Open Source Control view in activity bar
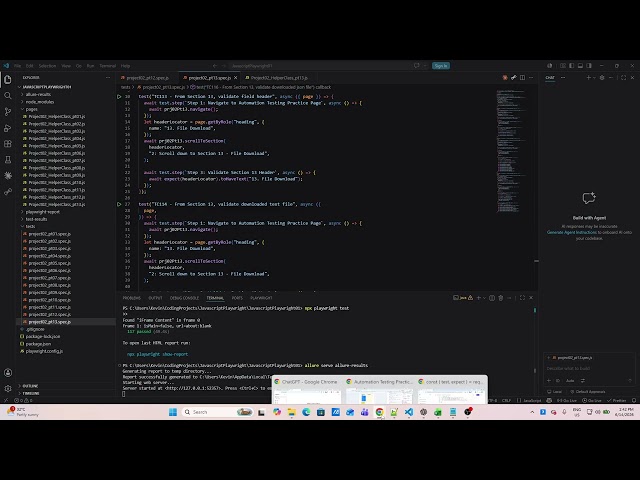This screenshot has width=640, height=480. (8, 111)
